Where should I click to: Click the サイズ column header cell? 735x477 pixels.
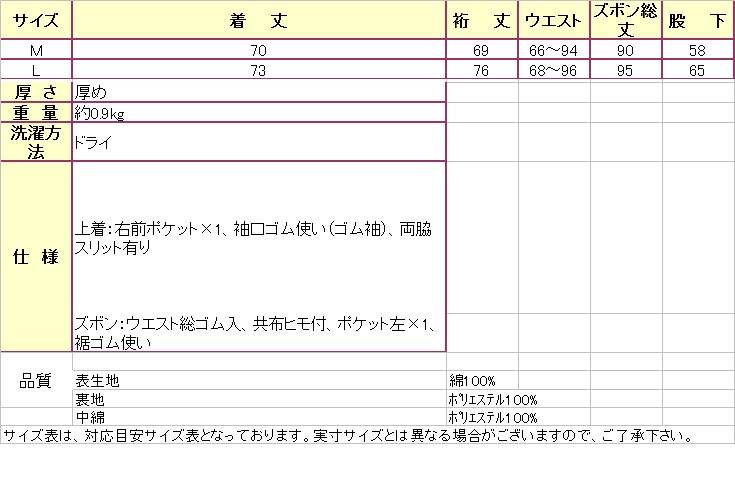tap(36, 20)
